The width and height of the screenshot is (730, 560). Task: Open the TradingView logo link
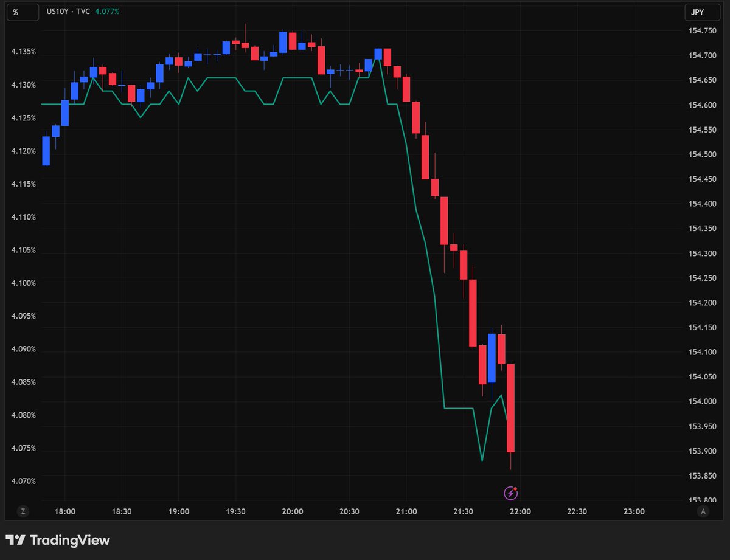[x=58, y=540]
